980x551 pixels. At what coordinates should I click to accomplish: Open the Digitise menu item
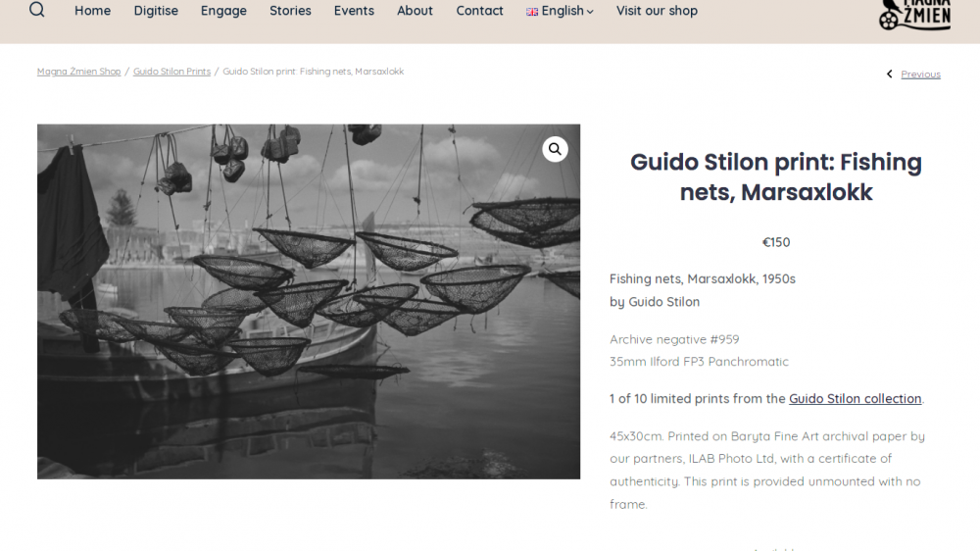[x=156, y=11]
